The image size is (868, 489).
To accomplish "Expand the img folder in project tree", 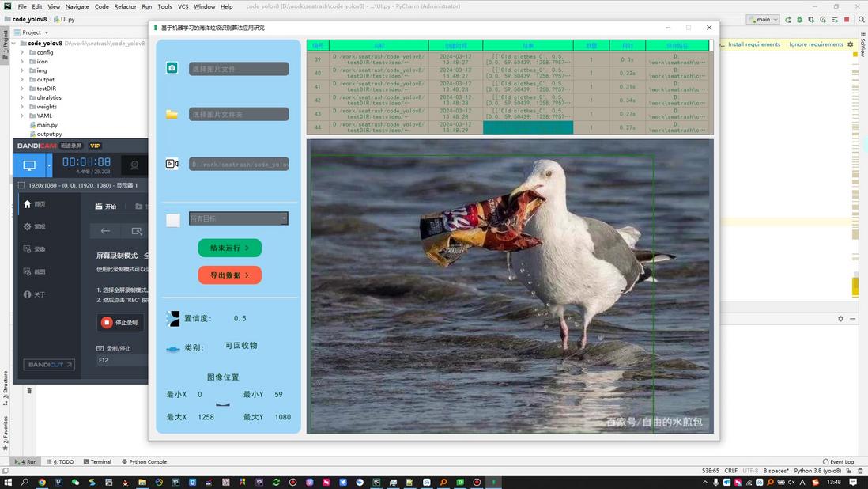I will pyautogui.click(x=22, y=70).
